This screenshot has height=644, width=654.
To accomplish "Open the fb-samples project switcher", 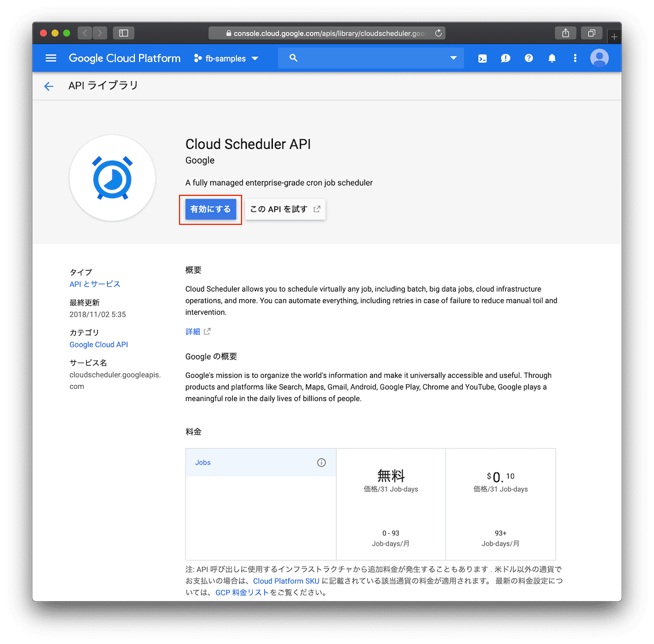I will [x=225, y=58].
